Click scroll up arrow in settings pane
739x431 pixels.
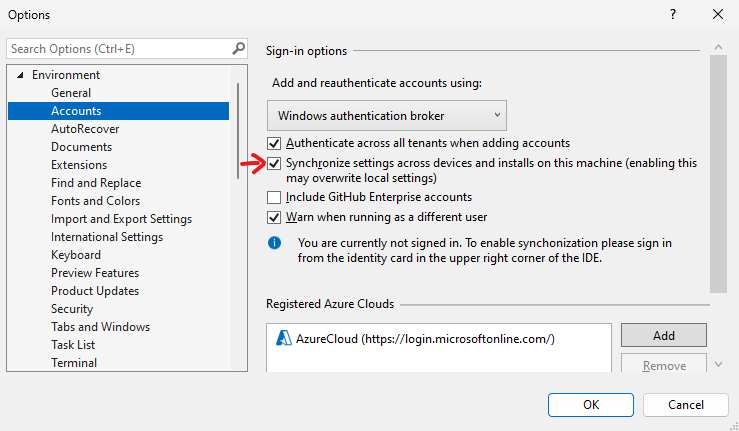coord(718,47)
